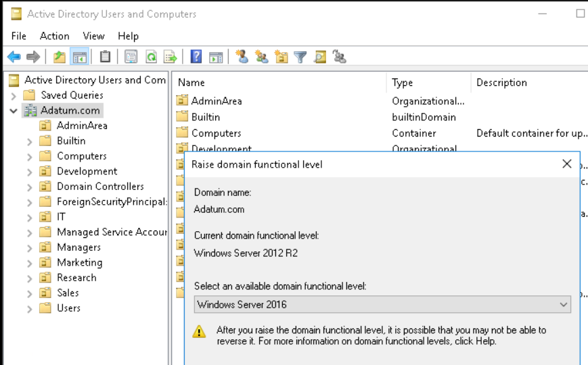Click the Filter funnel toolbar icon
The width and height of the screenshot is (588, 365).
(x=300, y=57)
